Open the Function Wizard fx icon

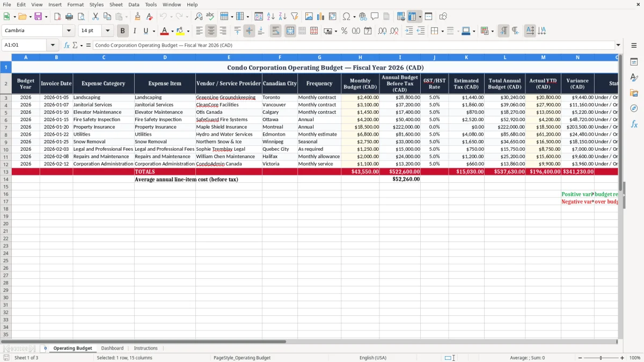[x=67, y=45]
